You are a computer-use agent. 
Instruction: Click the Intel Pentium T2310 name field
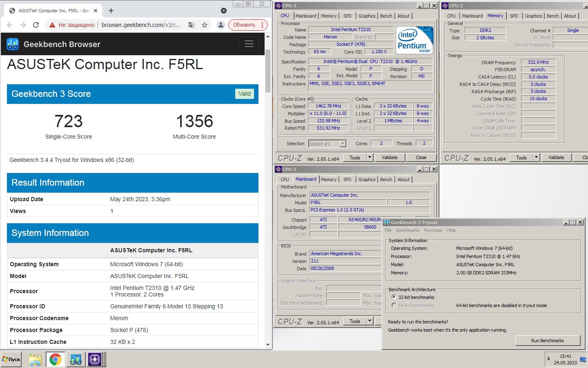351,29
